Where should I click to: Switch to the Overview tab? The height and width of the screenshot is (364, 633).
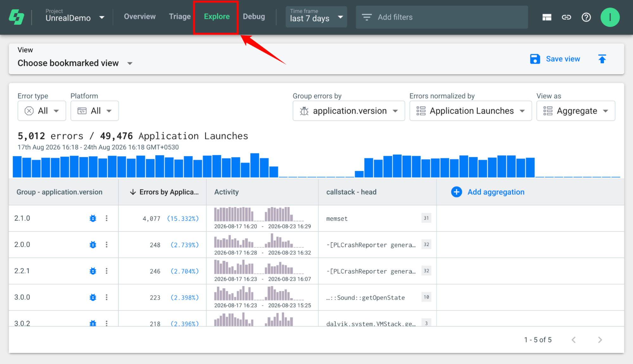[x=140, y=16]
